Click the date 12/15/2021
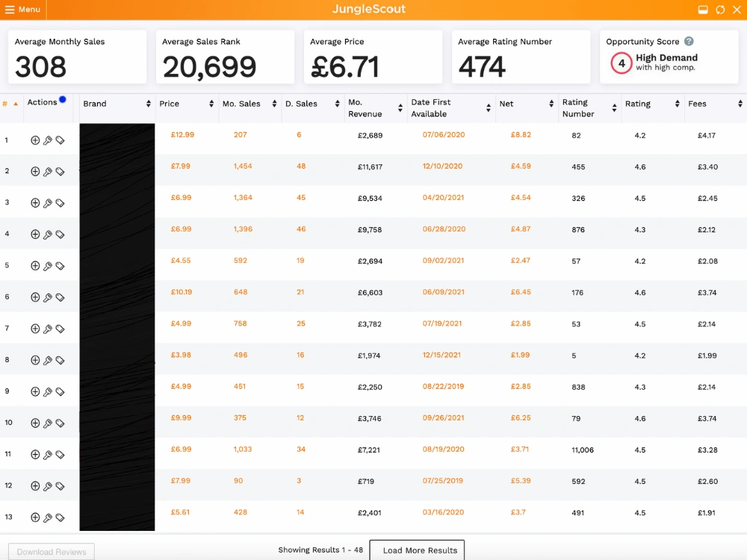The height and width of the screenshot is (560, 747). point(441,355)
